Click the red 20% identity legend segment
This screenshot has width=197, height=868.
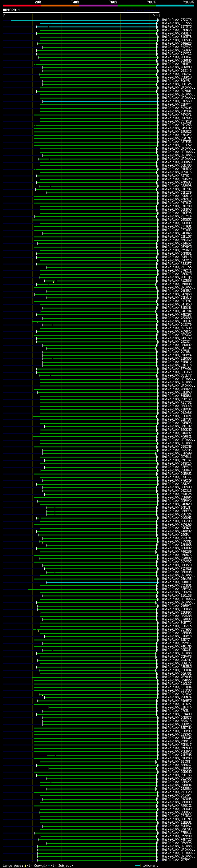22,6
